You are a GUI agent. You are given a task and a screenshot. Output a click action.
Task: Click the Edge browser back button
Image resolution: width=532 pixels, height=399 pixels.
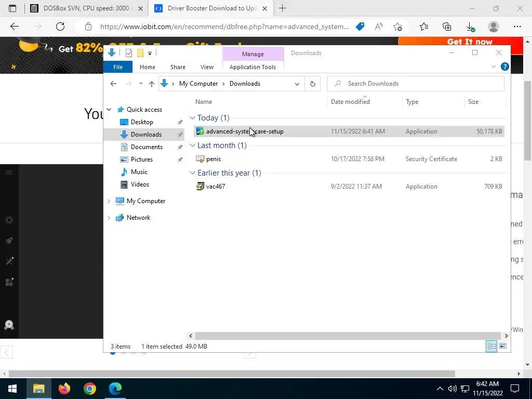pyautogui.click(x=14, y=26)
